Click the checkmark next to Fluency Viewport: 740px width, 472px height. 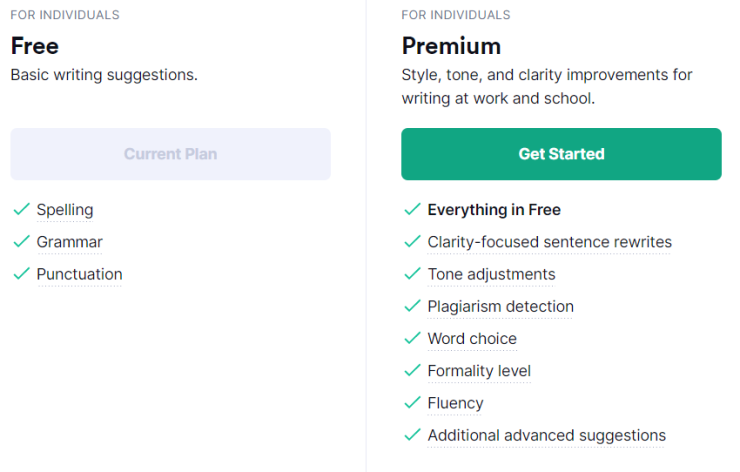(412, 403)
